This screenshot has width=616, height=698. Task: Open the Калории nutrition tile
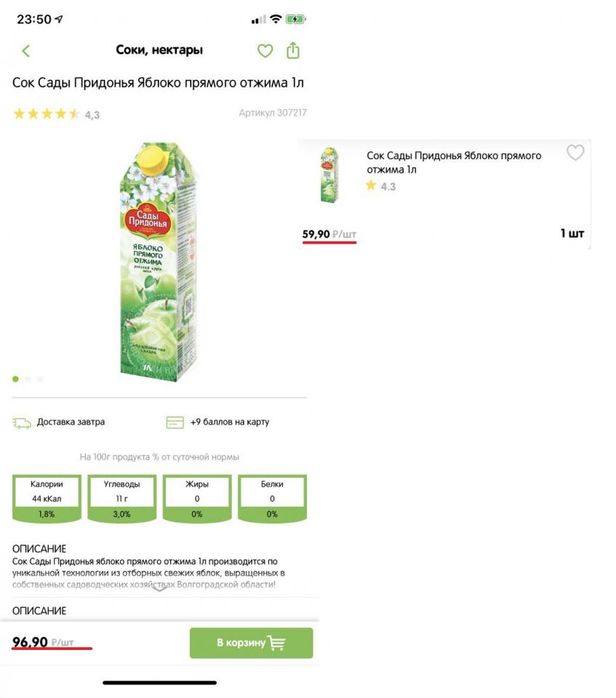[47, 498]
